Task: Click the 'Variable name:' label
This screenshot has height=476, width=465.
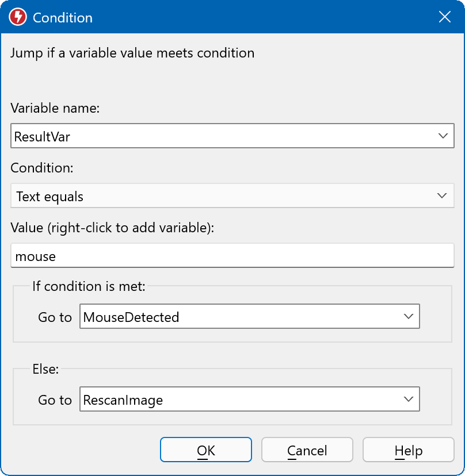Action: click(x=55, y=108)
